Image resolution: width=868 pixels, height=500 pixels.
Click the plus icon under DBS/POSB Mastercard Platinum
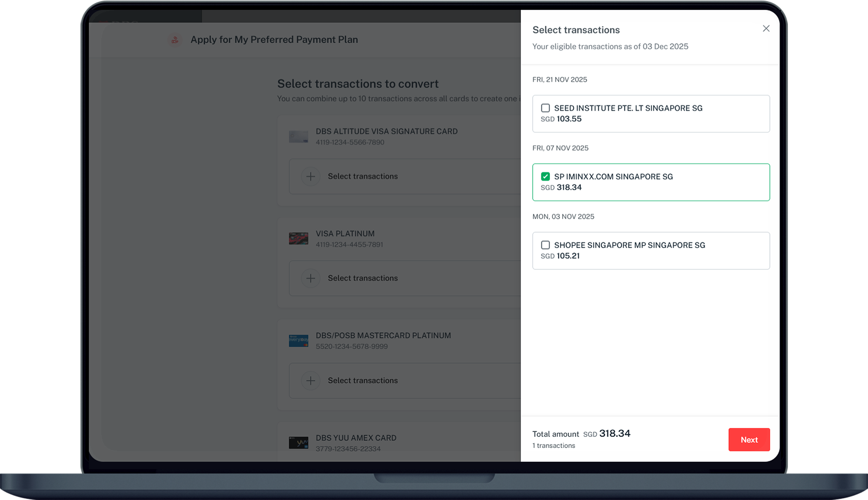coord(311,380)
